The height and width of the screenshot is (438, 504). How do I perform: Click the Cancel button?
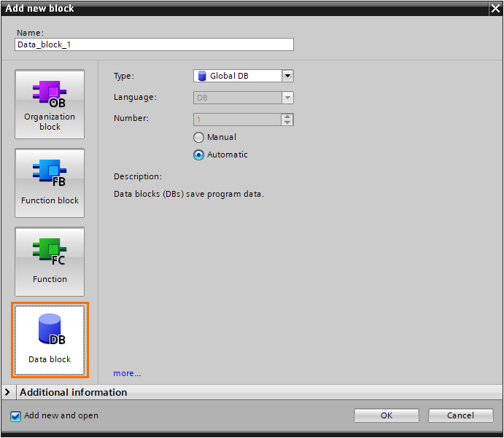coord(461,415)
